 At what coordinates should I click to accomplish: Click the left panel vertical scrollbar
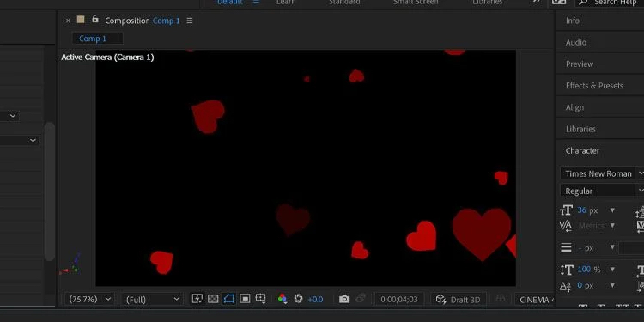tap(49, 191)
